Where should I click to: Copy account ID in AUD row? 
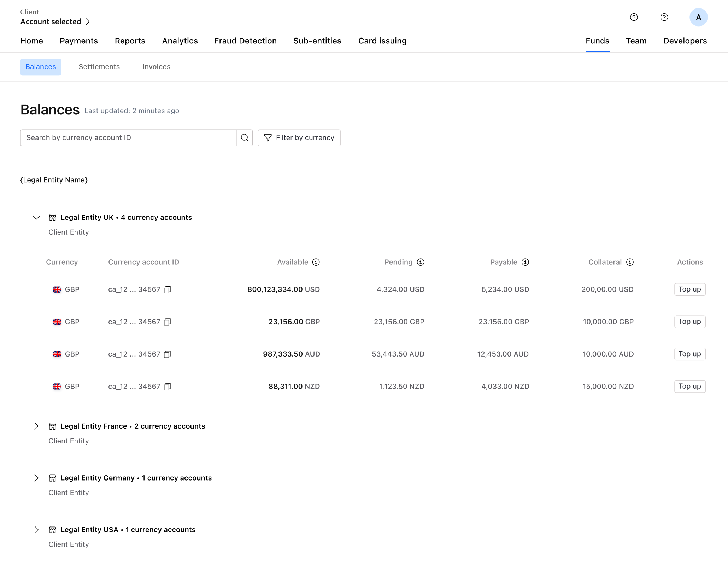coord(168,354)
